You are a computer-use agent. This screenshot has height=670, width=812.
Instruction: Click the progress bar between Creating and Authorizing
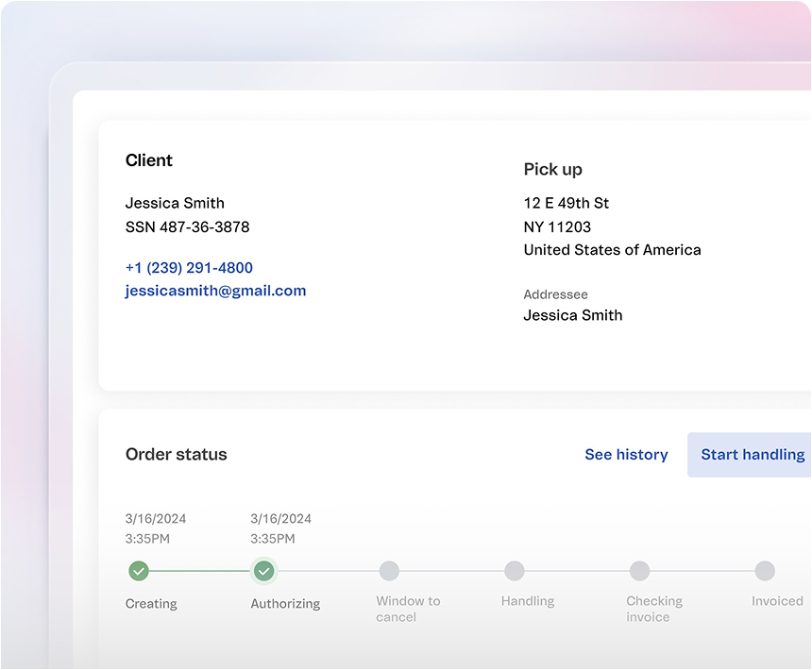201,571
